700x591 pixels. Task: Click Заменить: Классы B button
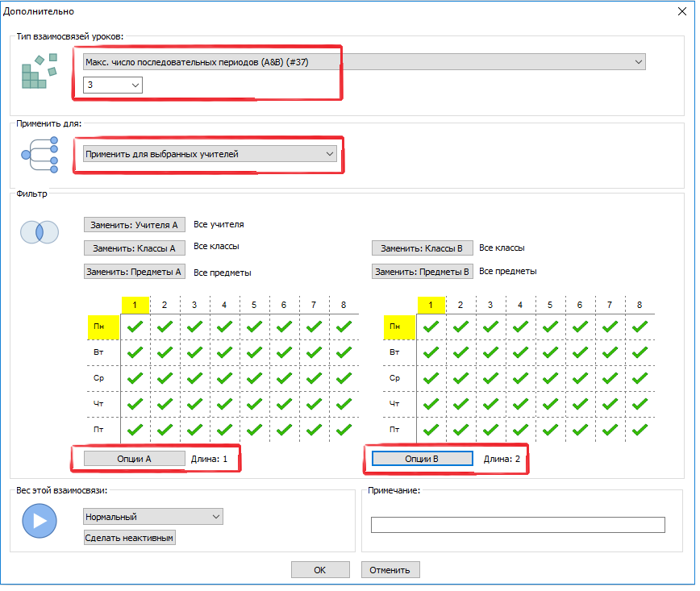[423, 248]
